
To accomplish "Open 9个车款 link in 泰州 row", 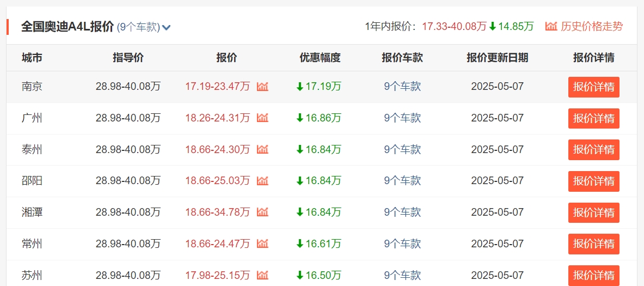I will pos(402,150).
